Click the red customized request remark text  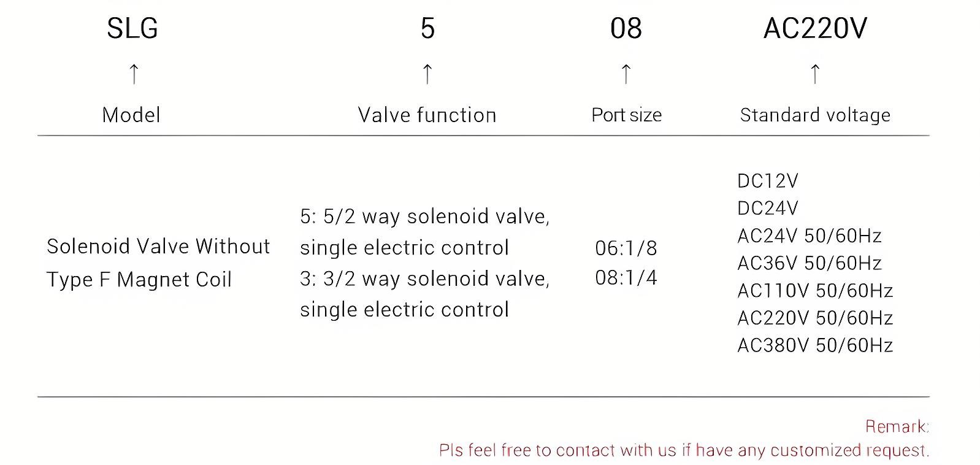coord(684,450)
